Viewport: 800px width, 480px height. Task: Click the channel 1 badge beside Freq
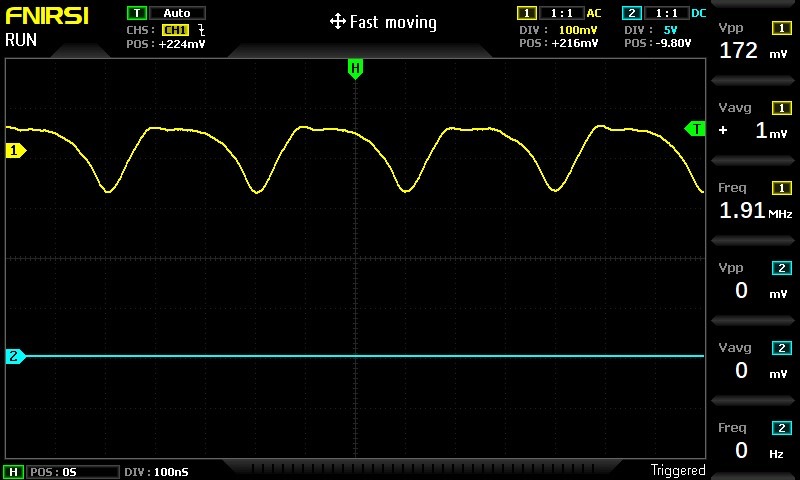pos(782,188)
